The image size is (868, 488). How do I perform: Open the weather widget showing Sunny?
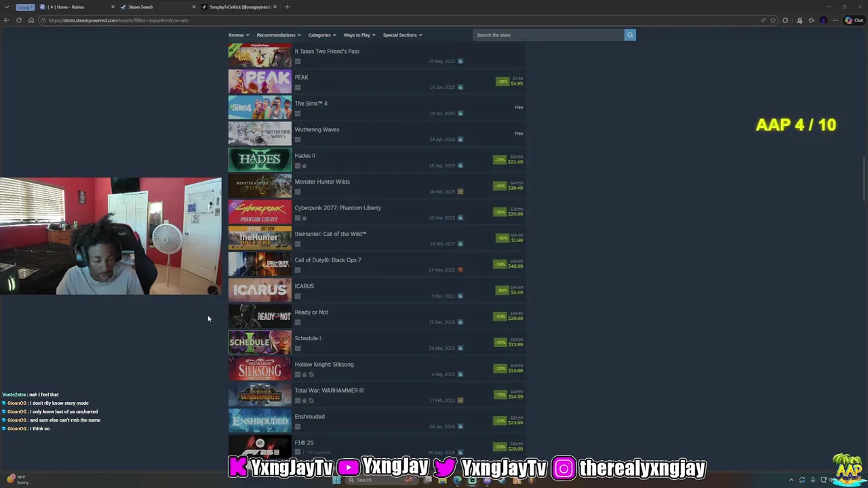pos(16,480)
